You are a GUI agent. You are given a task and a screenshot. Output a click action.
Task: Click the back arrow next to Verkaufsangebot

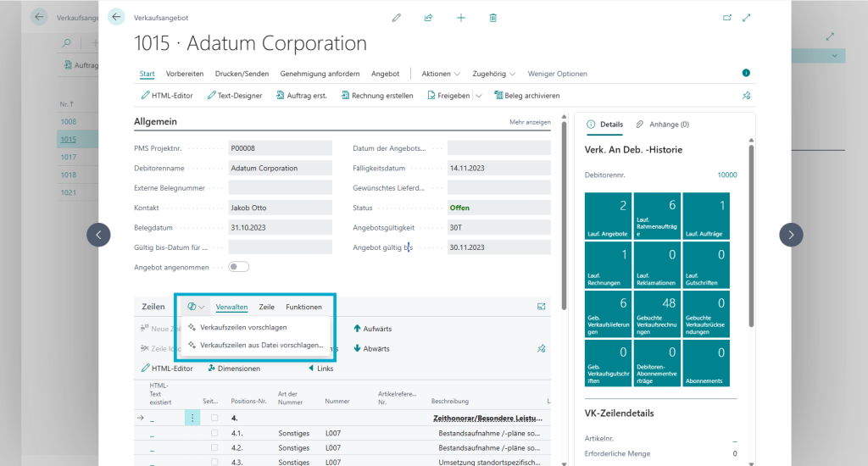[x=116, y=17]
